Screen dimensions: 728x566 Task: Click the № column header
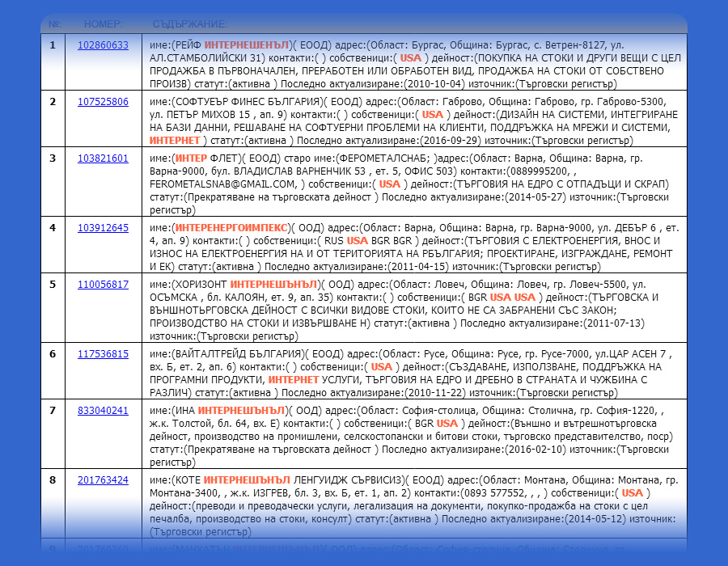click(55, 24)
